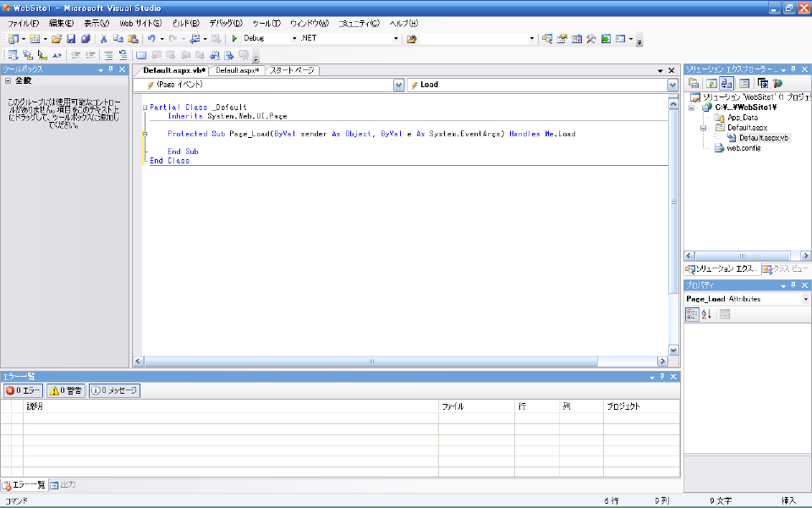
Task: Toggle auto-hide pin on ツールボックス panel
Action: point(111,69)
